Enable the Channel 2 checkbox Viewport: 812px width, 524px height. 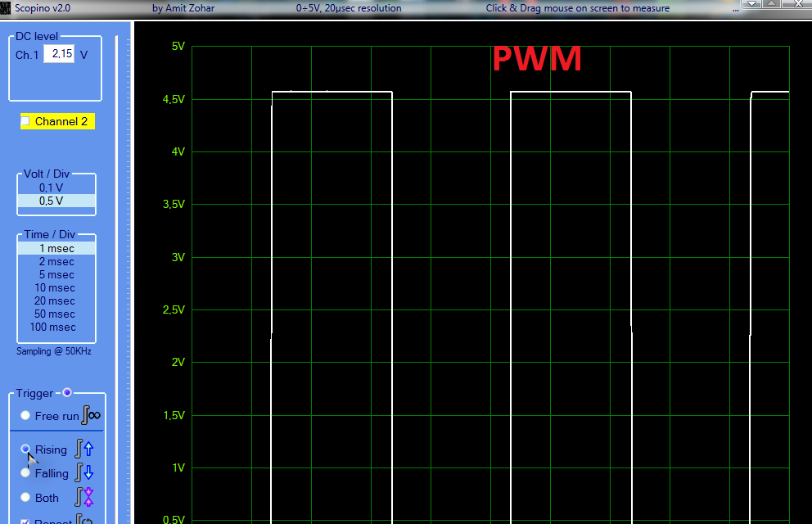[25, 121]
